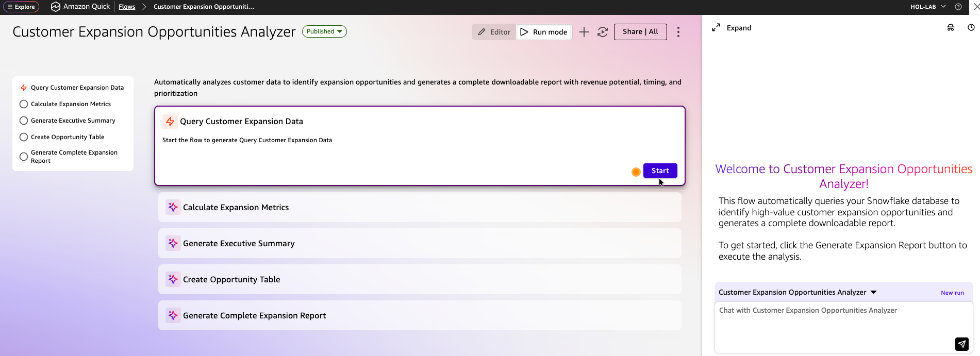Click sparkle icon on Create Opportunity Table card

pyautogui.click(x=173, y=279)
